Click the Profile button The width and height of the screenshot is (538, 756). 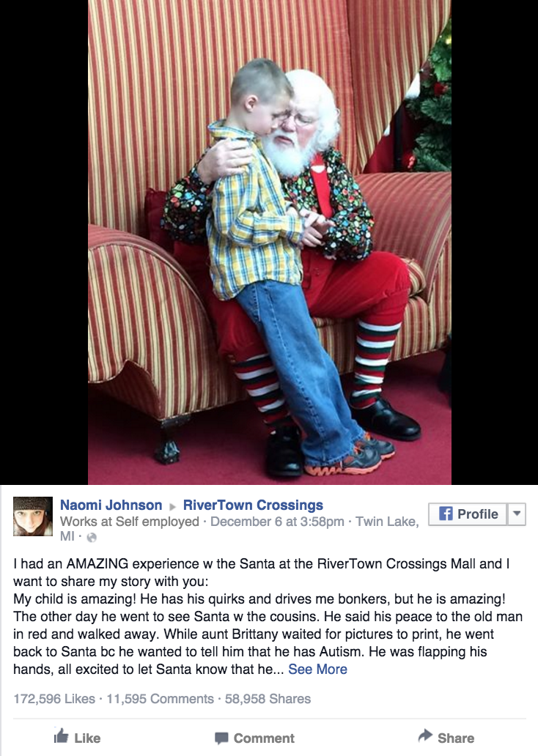(x=468, y=514)
